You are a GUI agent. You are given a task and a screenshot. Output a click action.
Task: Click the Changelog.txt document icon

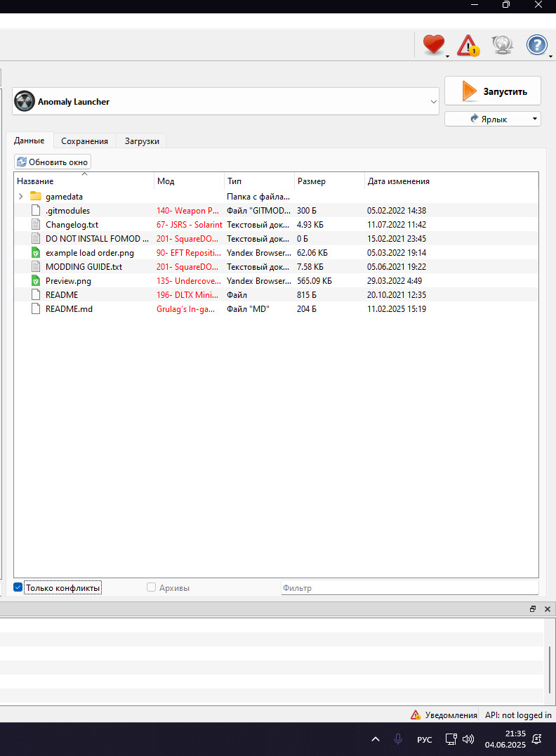(36, 224)
